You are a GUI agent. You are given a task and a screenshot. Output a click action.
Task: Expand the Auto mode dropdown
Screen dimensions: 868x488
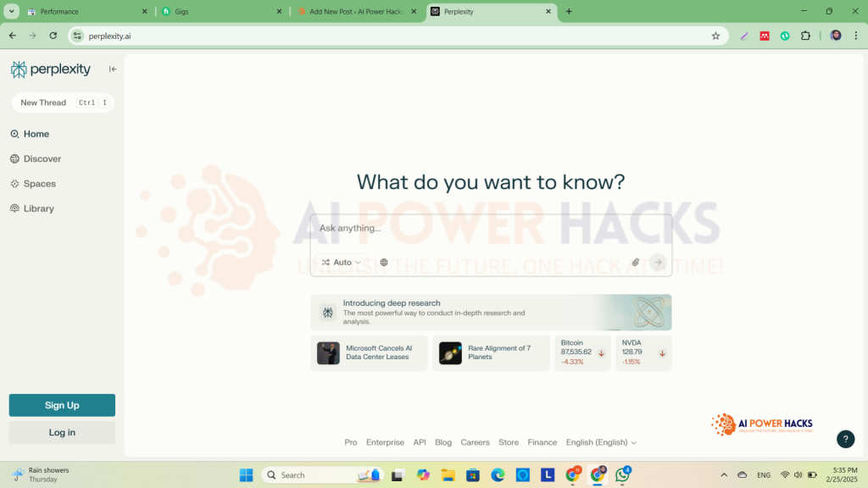click(342, 263)
